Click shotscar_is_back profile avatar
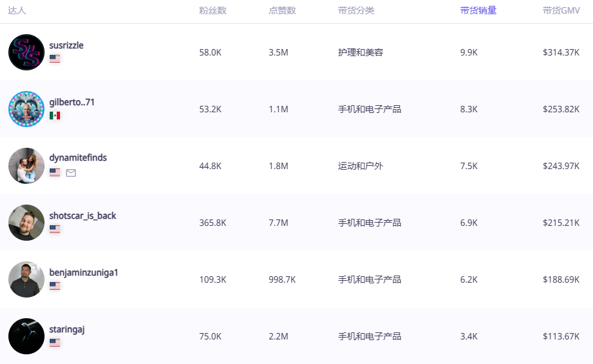Image resolution: width=593 pixels, height=364 pixels. [x=26, y=223]
